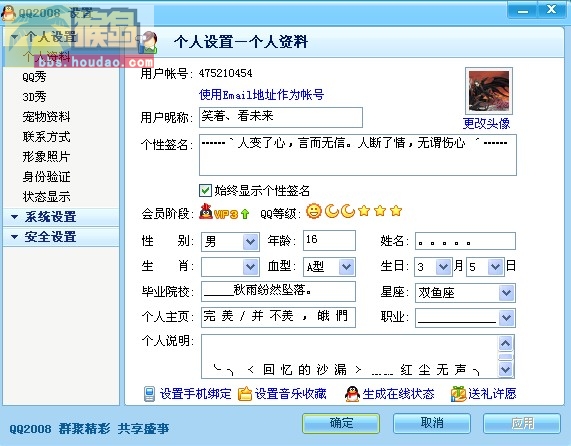Click the 毕业院校 school input field
The height and width of the screenshot is (446, 571).
pos(278,291)
